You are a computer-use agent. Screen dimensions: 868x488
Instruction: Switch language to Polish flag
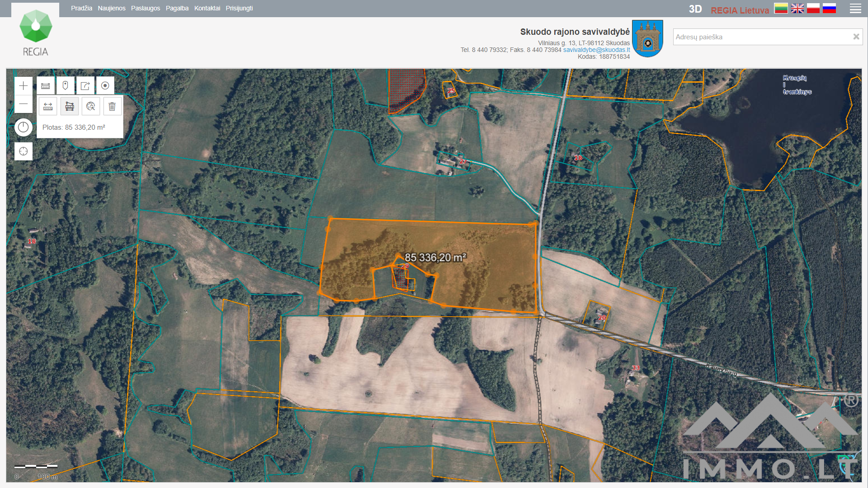pyautogui.click(x=813, y=8)
